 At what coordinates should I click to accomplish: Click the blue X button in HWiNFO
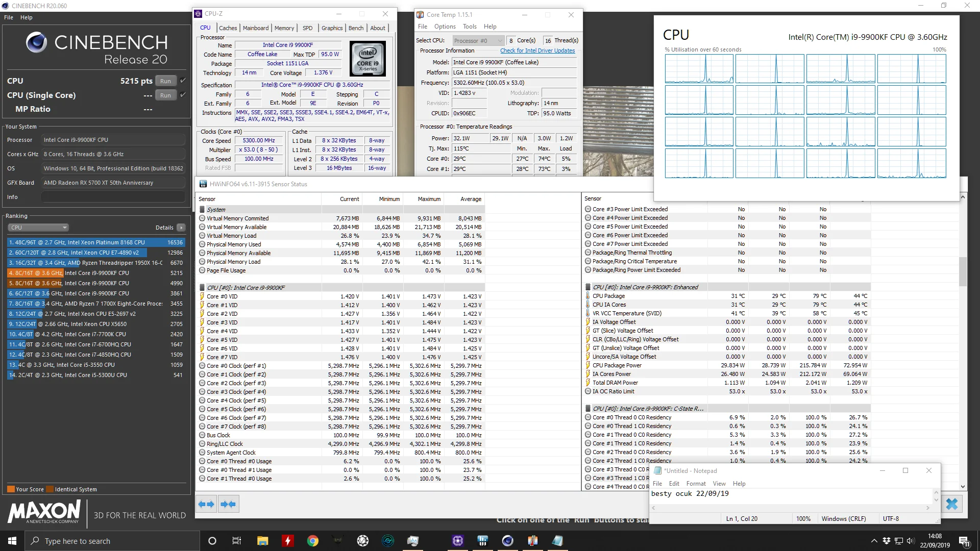[951, 504]
